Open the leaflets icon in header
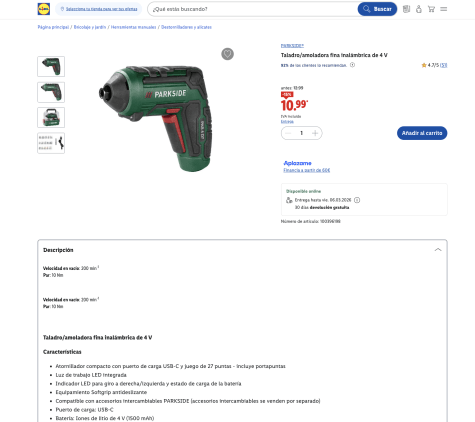The width and height of the screenshot is (475, 422). (x=406, y=9)
